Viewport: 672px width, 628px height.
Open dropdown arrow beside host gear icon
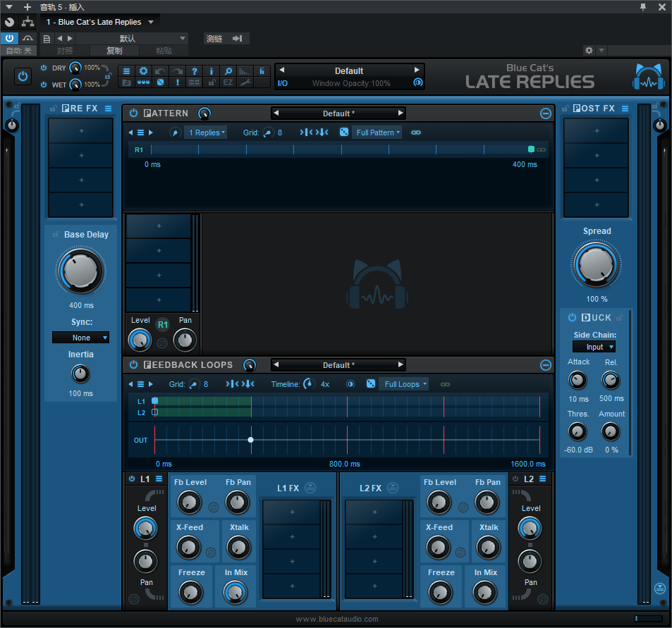[601, 51]
